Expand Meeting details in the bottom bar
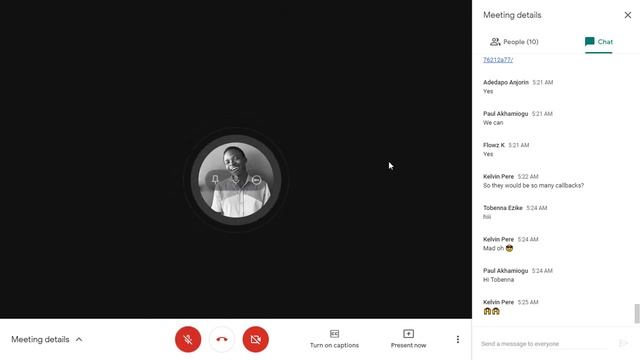The height and width of the screenshot is (360, 640). coord(47,339)
